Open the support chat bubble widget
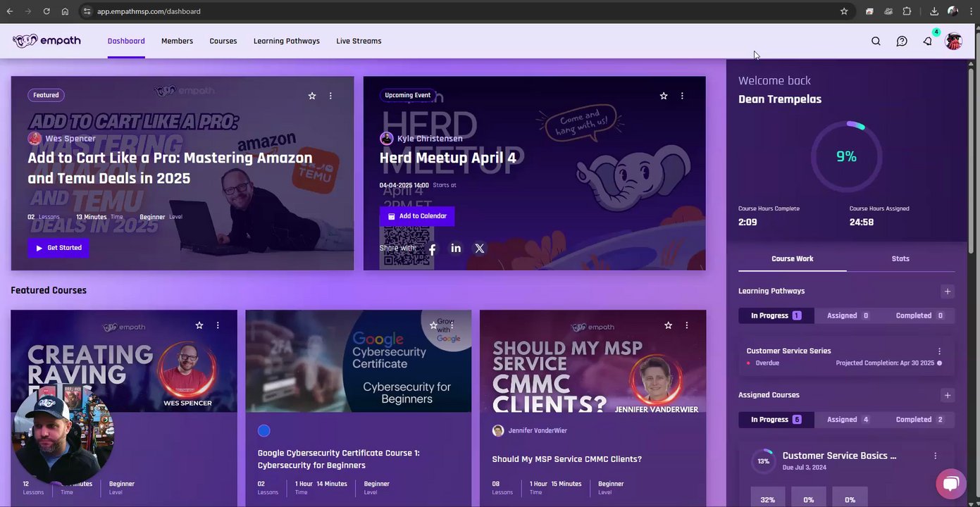The image size is (980, 507). pyautogui.click(x=951, y=483)
